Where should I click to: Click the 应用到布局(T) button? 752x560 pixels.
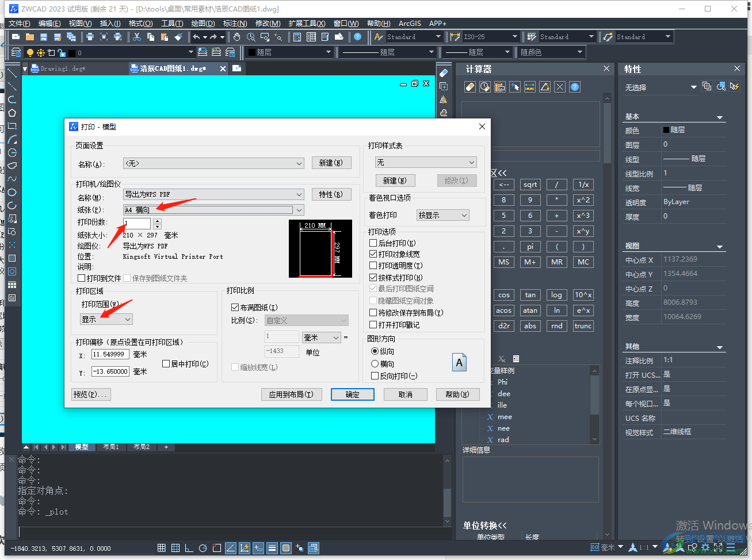[x=291, y=394]
